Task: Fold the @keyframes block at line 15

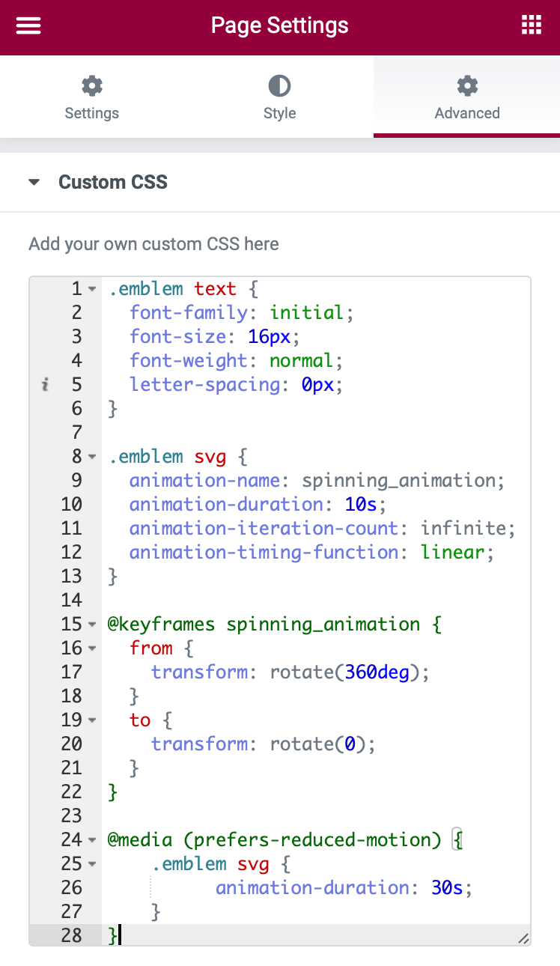Action: [92, 625]
